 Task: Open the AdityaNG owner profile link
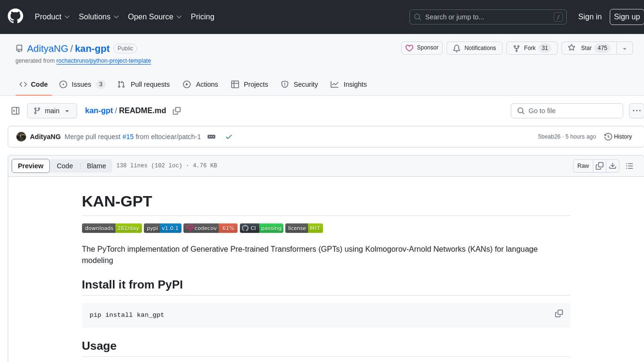point(47,48)
